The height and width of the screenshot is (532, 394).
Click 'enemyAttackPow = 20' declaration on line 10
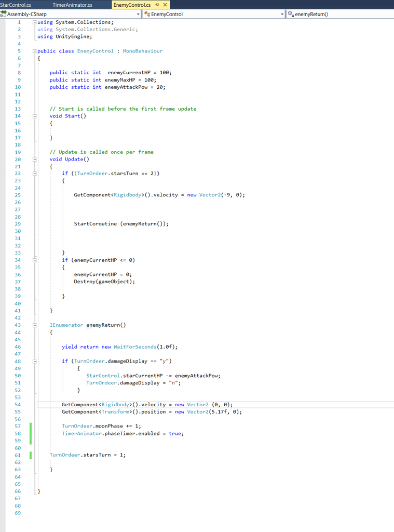(133, 87)
